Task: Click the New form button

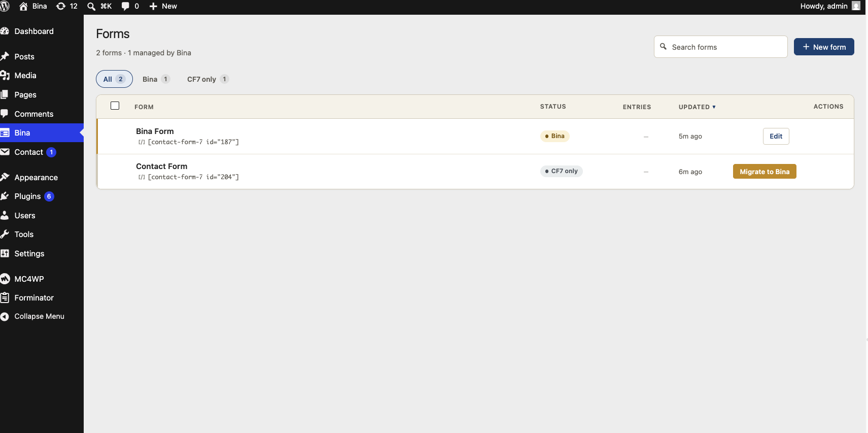Action: [x=824, y=47]
